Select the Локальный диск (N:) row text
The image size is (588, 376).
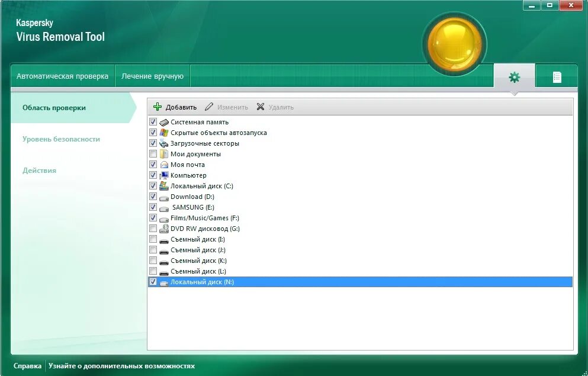202,282
